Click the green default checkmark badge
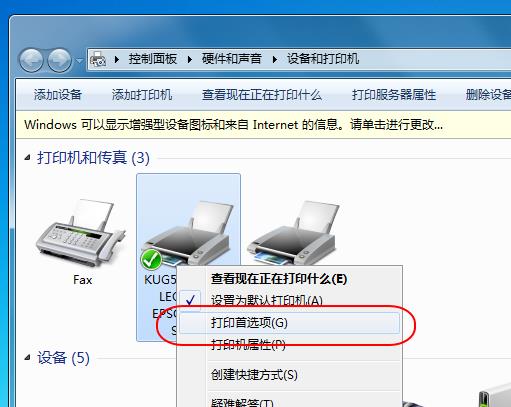This screenshot has height=407, width=511. coord(151,259)
